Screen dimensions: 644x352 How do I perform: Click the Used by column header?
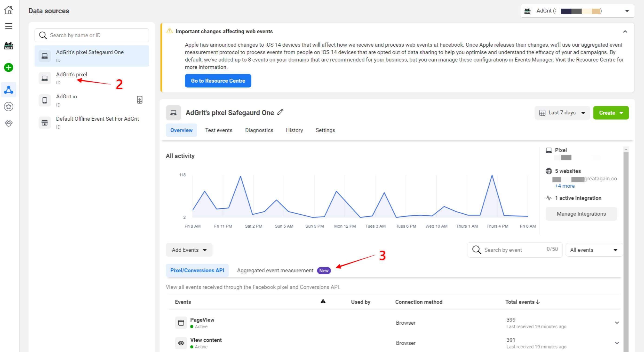click(x=360, y=302)
